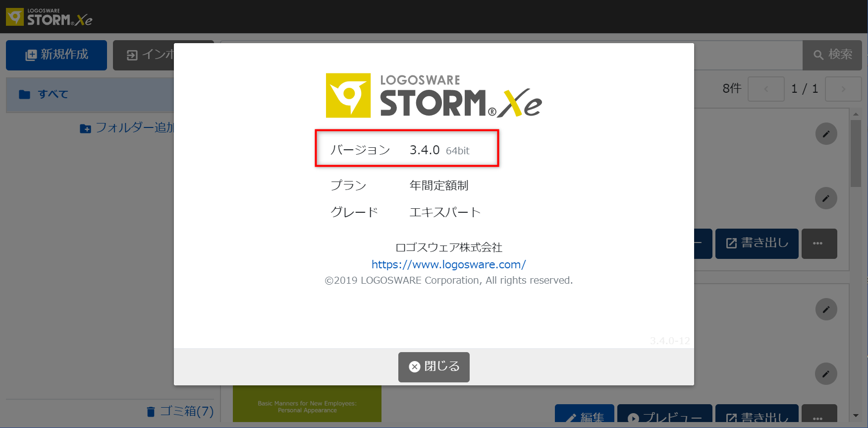The image size is (868, 428).
Task: Open the logosware.com website link
Action: (x=448, y=264)
